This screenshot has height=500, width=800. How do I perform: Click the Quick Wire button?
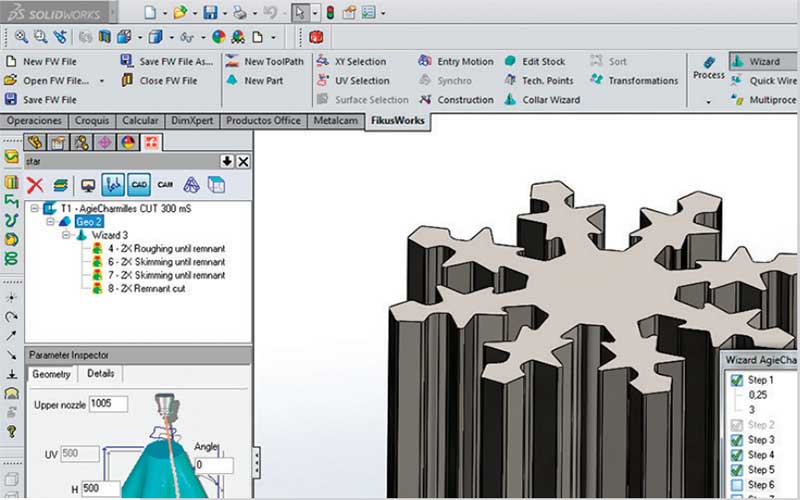click(x=771, y=81)
